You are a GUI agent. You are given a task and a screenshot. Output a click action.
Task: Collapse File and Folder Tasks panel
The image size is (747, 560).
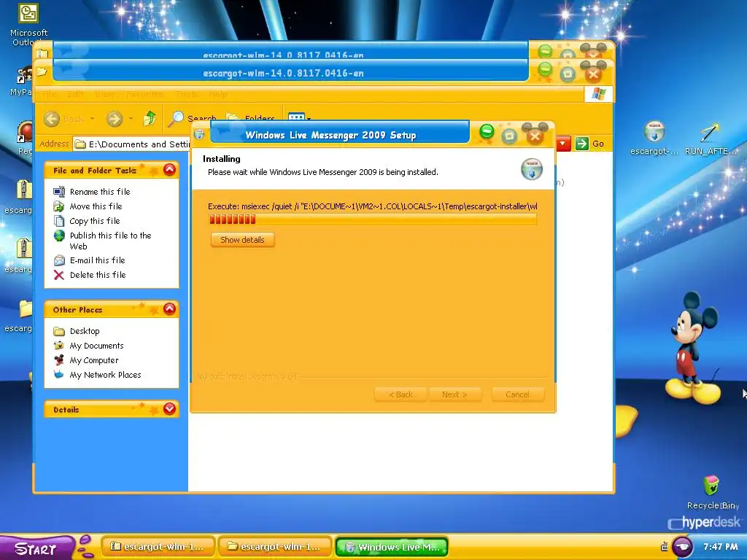(x=169, y=169)
